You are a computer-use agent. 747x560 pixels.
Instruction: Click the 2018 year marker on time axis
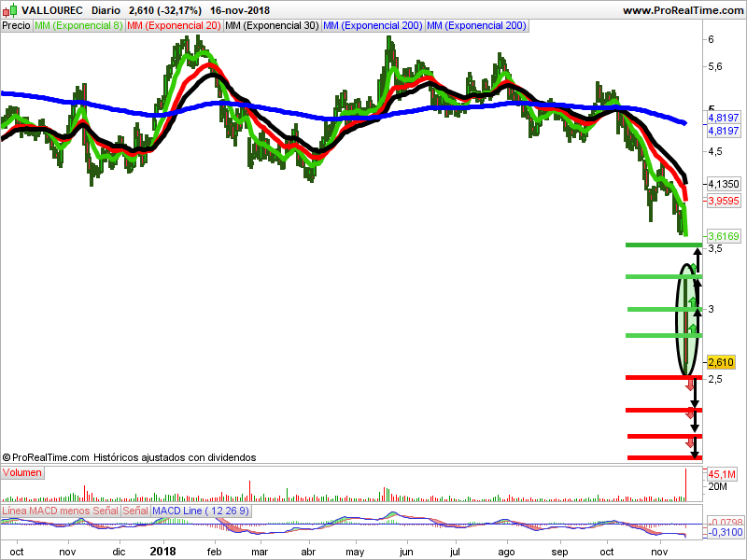[163, 552]
